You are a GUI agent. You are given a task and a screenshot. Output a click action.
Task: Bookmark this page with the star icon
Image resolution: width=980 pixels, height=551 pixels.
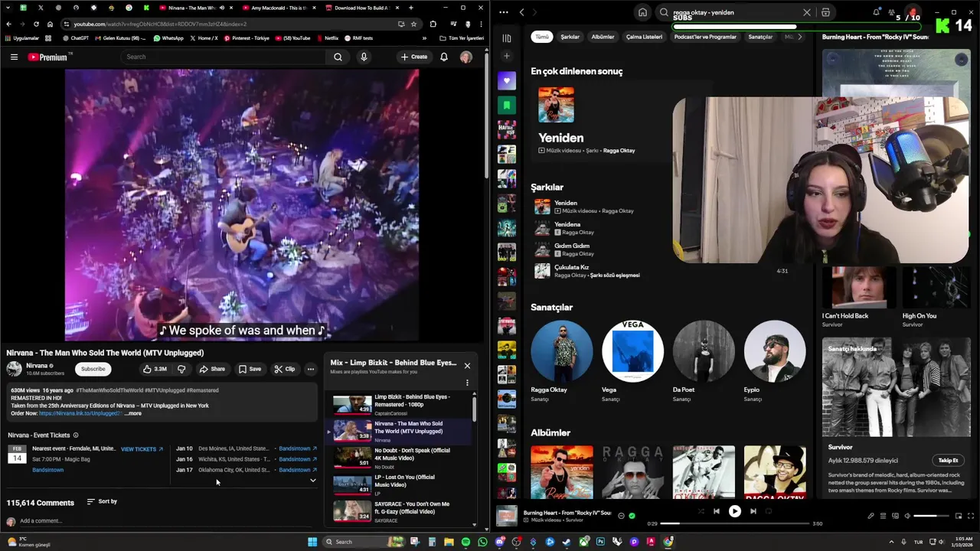(x=413, y=24)
